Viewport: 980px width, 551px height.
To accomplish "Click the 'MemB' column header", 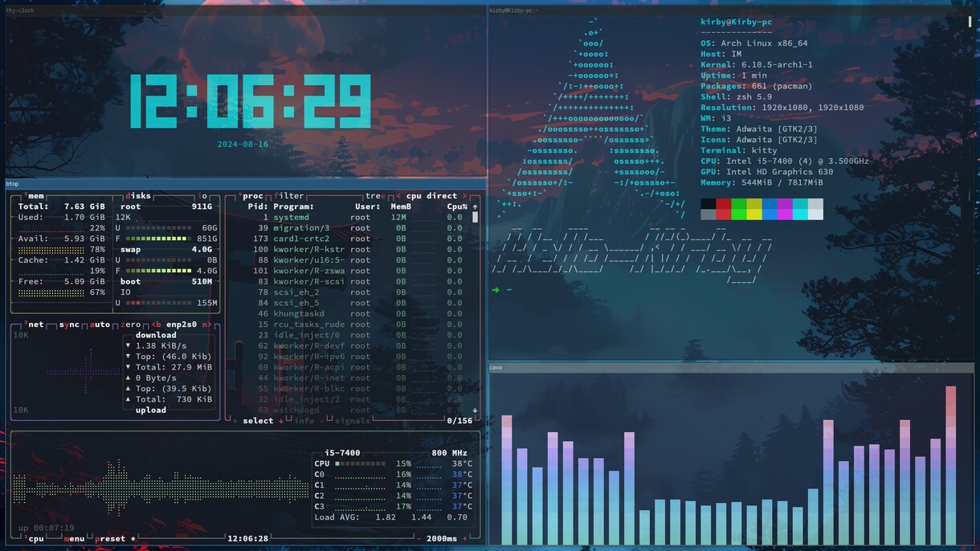I will click(x=401, y=206).
